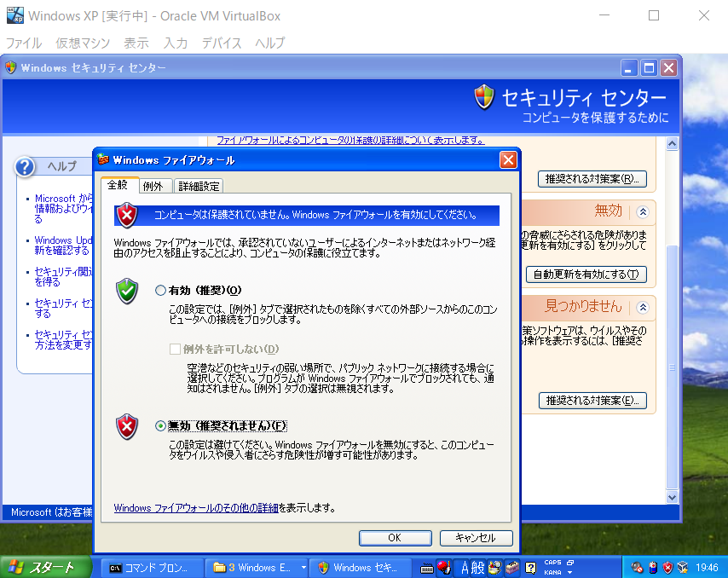The width and height of the screenshot is (728, 578).
Task: Open the デバイス menu
Action: 222,43
